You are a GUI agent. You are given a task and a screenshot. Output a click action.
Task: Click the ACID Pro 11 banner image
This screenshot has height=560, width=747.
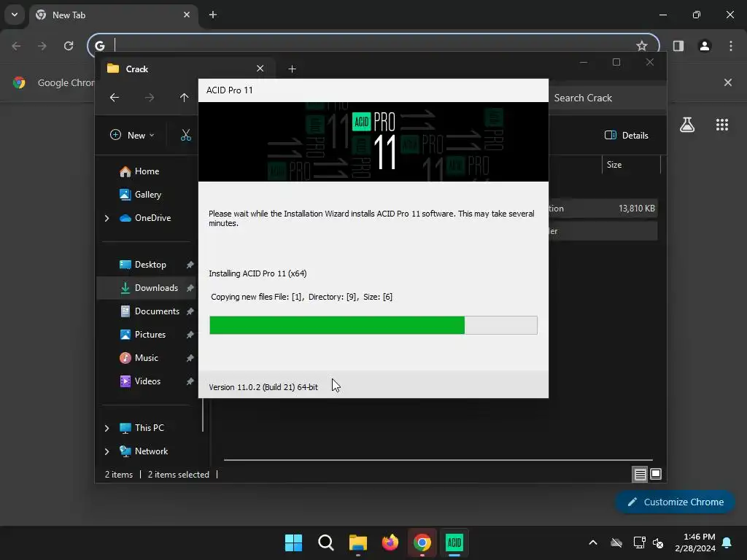373,142
